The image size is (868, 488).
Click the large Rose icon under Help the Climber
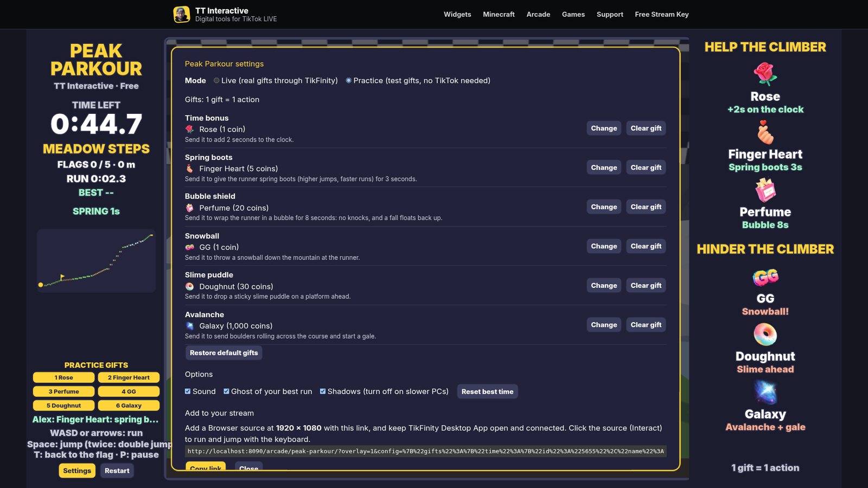(x=765, y=74)
